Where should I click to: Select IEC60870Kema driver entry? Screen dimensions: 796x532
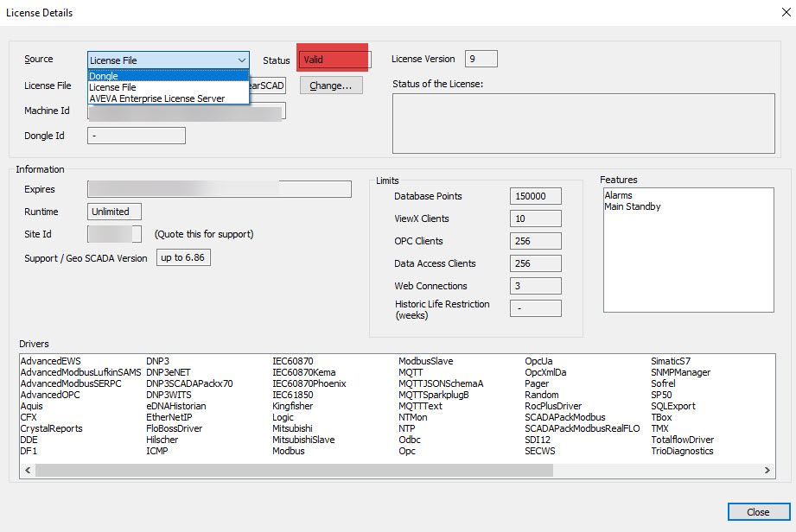click(x=304, y=372)
